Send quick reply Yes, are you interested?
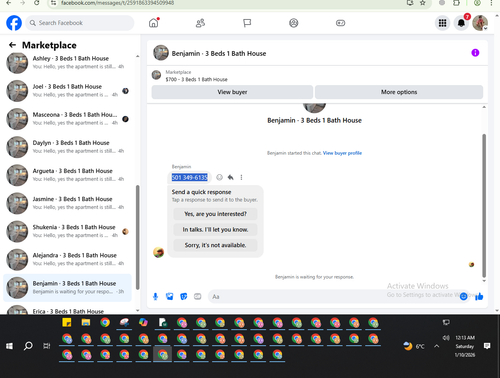The width and height of the screenshot is (500, 378). 215,214
